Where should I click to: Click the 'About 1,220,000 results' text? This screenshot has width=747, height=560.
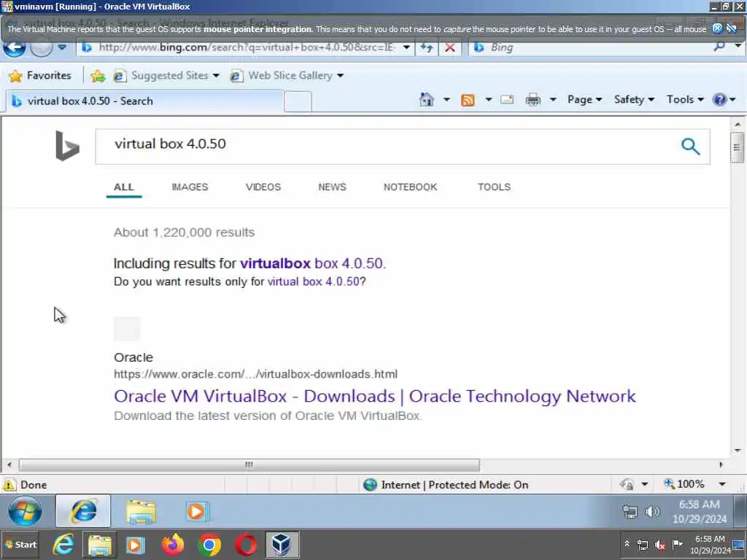[x=184, y=233]
